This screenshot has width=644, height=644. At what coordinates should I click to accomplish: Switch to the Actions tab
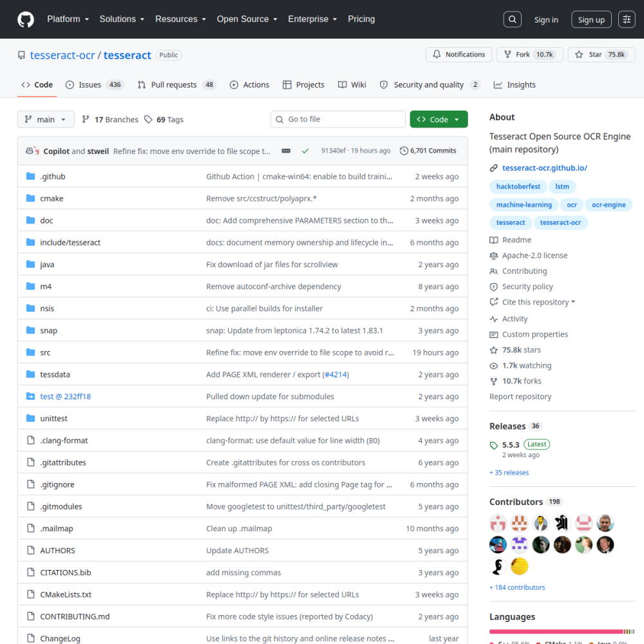249,84
